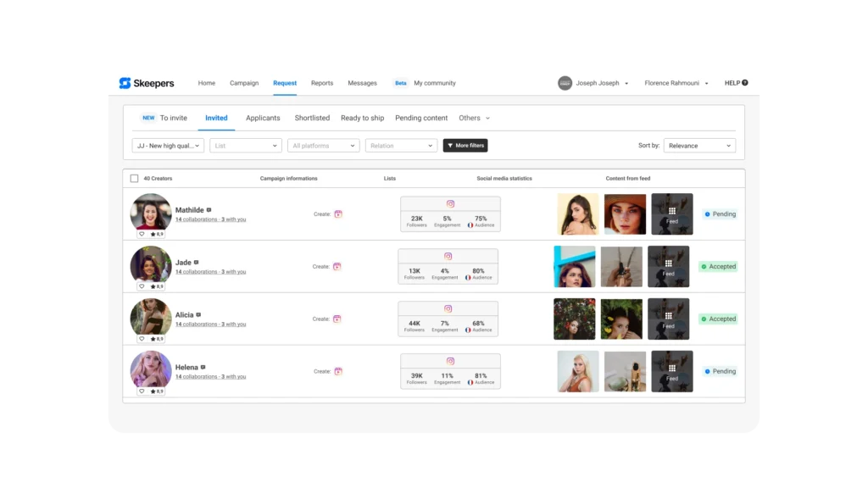
Task: Click the create reel icon for Alicia
Action: tap(337, 319)
